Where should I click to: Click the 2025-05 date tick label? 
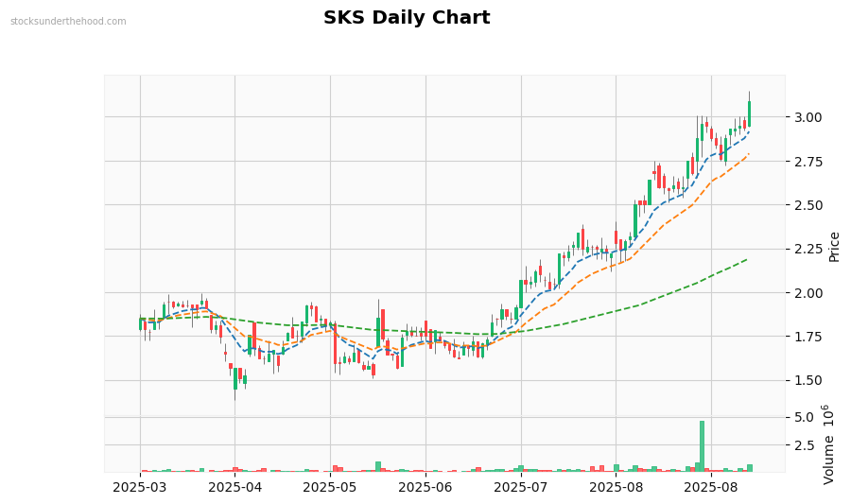330,487
